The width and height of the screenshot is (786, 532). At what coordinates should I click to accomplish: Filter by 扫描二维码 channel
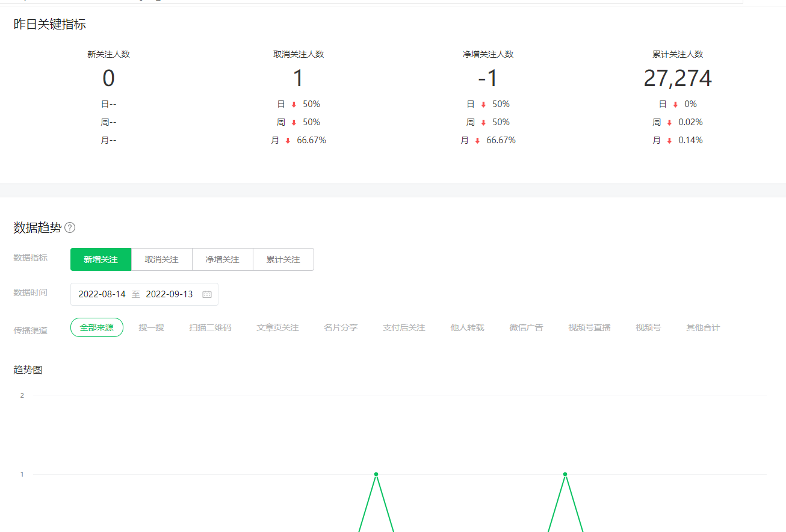click(x=210, y=327)
